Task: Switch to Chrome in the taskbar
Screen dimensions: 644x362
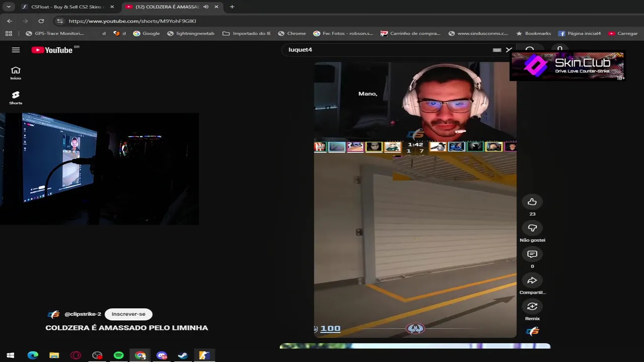Action: [x=140, y=355]
